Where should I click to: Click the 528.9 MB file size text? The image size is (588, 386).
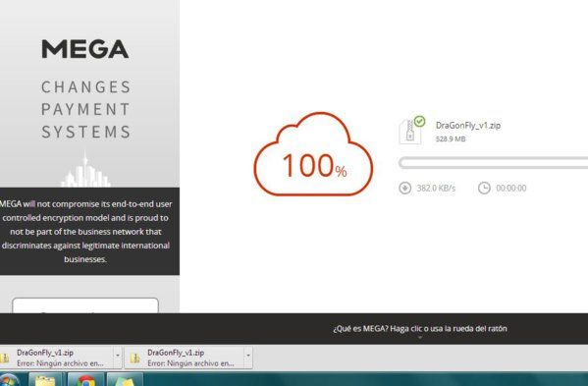pos(451,138)
